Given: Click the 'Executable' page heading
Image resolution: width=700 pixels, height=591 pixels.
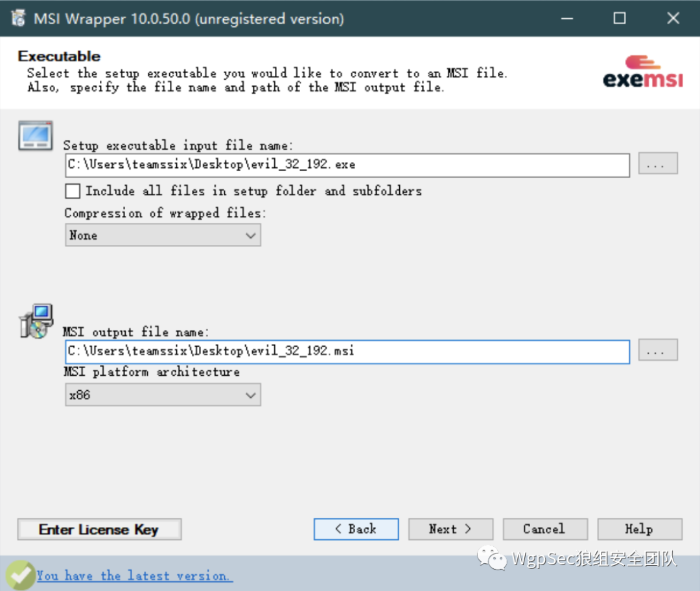Looking at the screenshot, I should pyautogui.click(x=59, y=56).
